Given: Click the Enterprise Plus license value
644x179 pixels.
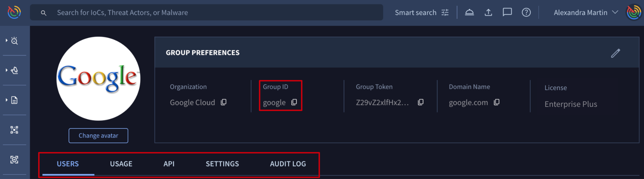Looking at the screenshot, I should 571,104.
